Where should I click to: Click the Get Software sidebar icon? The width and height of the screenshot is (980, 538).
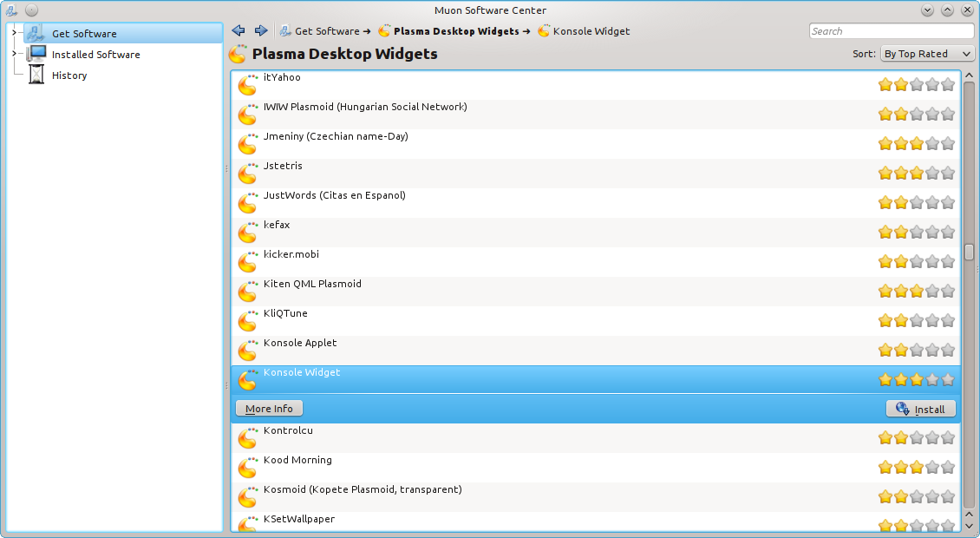pyautogui.click(x=36, y=33)
